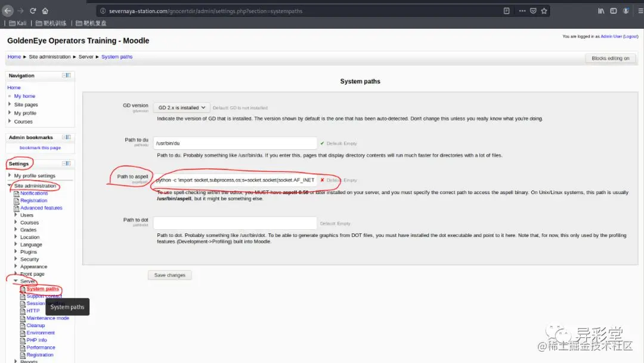Open Registration under Server section

pos(40,355)
